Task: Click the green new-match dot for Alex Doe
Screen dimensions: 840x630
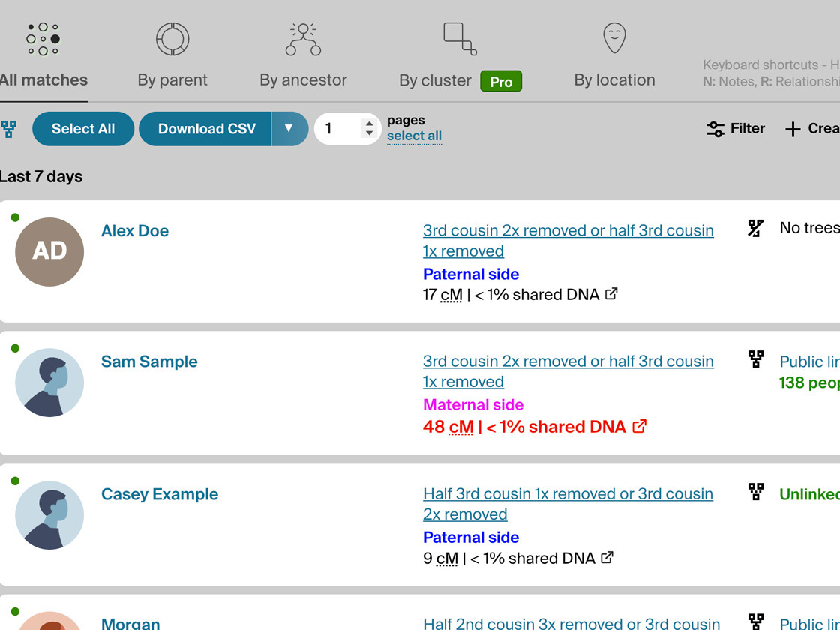Action: click(x=15, y=217)
